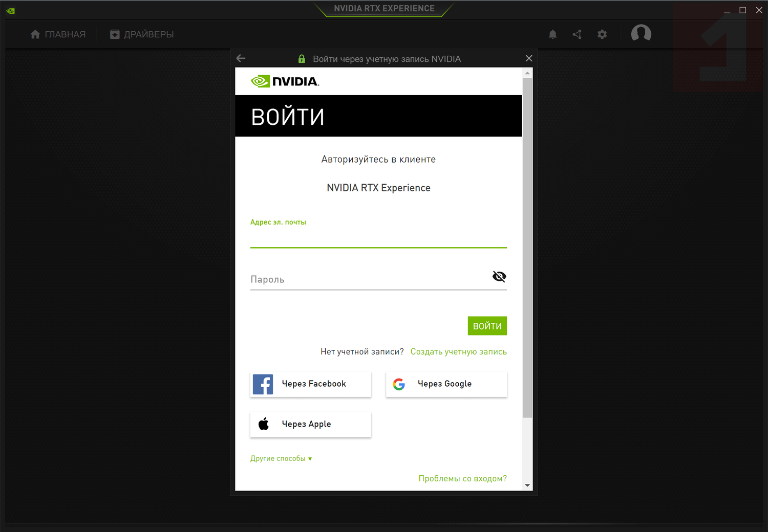768x532 pixels.
Task: Open the Проблемы со входом? link
Action: [x=463, y=479]
